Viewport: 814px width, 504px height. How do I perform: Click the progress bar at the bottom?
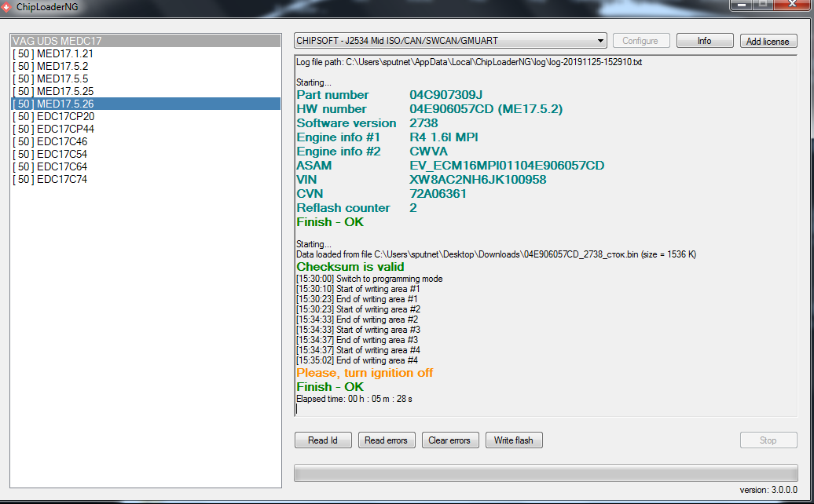(x=545, y=473)
